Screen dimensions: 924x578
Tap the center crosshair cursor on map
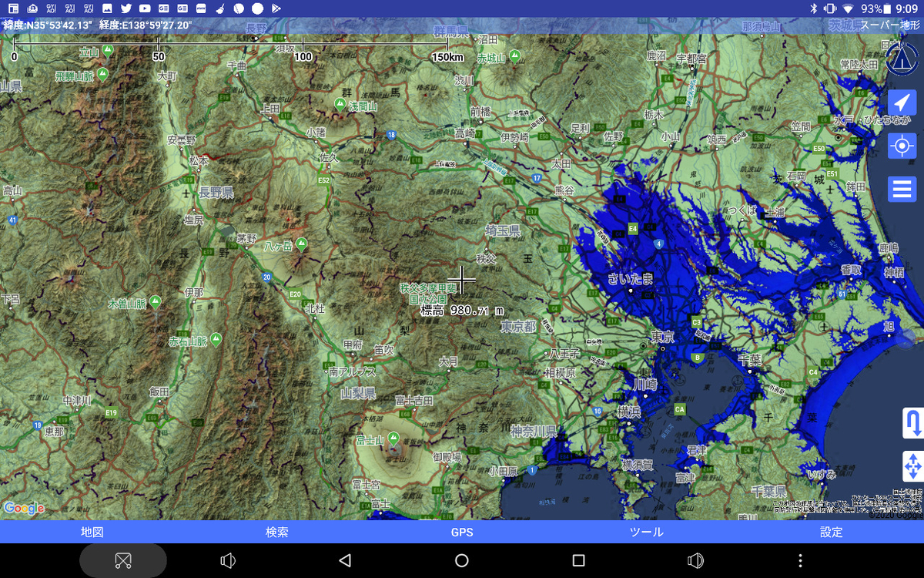point(462,279)
